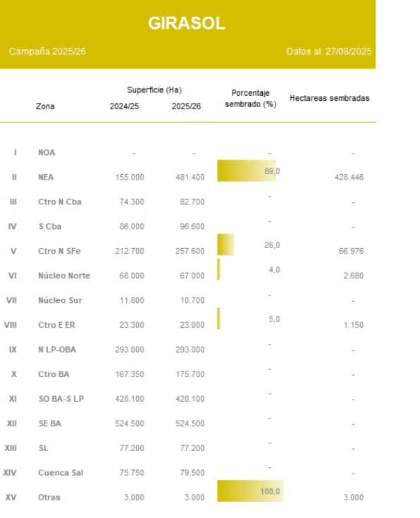Select the Ctro N SFe 26,0 bar
Image resolution: width=420 pixels, height=518 pixels.
pyautogui.click(x=226, y=245)
